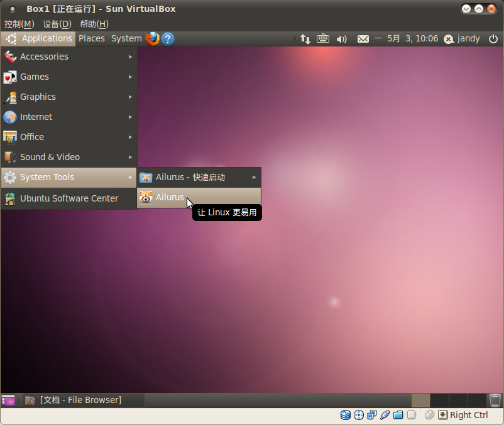
Task: Click the red panda icon beside Ailurus
Action: (x=146, y=197)
